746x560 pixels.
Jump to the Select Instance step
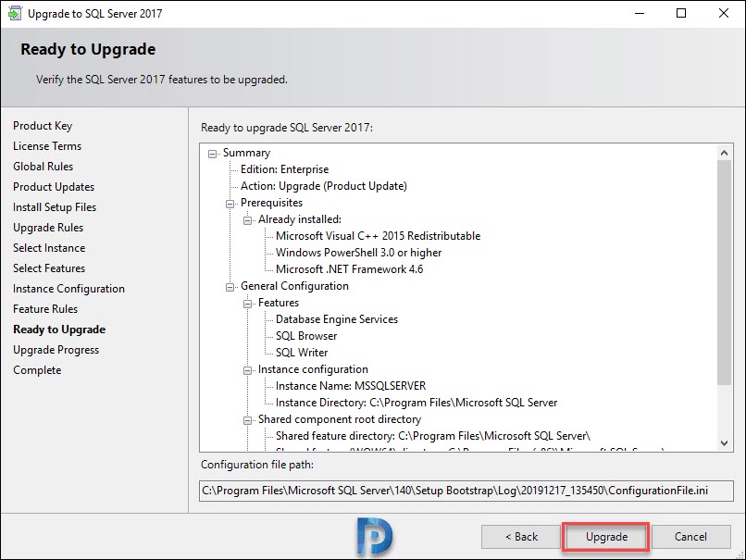tap(49, 248)
